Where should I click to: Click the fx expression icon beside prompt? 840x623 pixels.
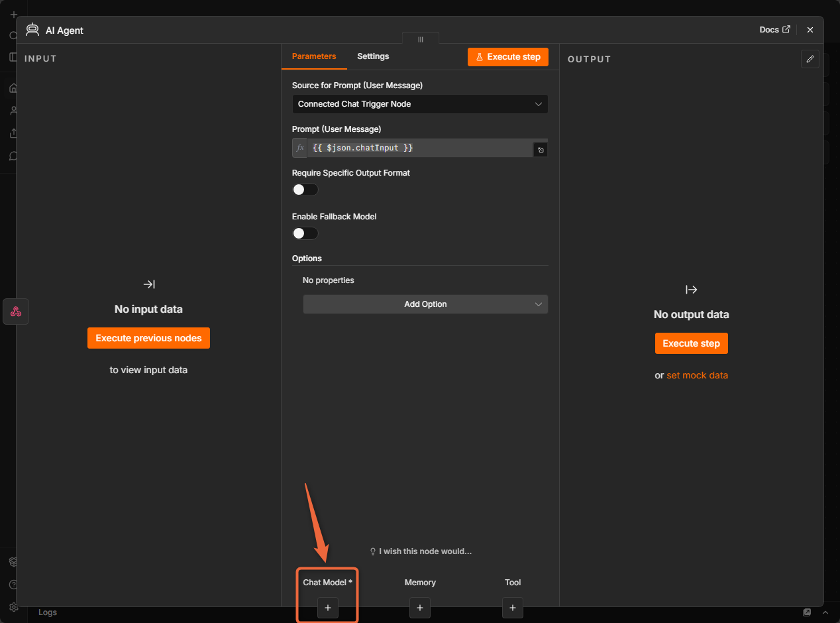click(x=300, y=148)
